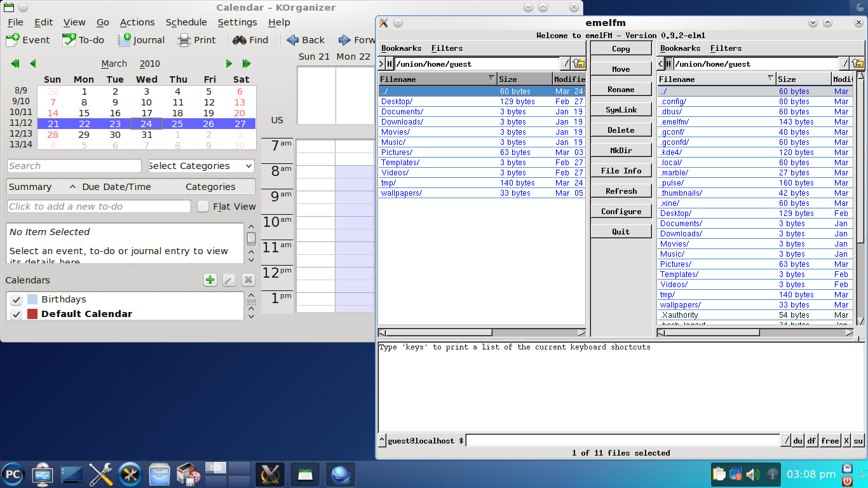Uncheck the Birthdays calendar
This screenshot has height=488, width=868.
click(x=17, y=300)
